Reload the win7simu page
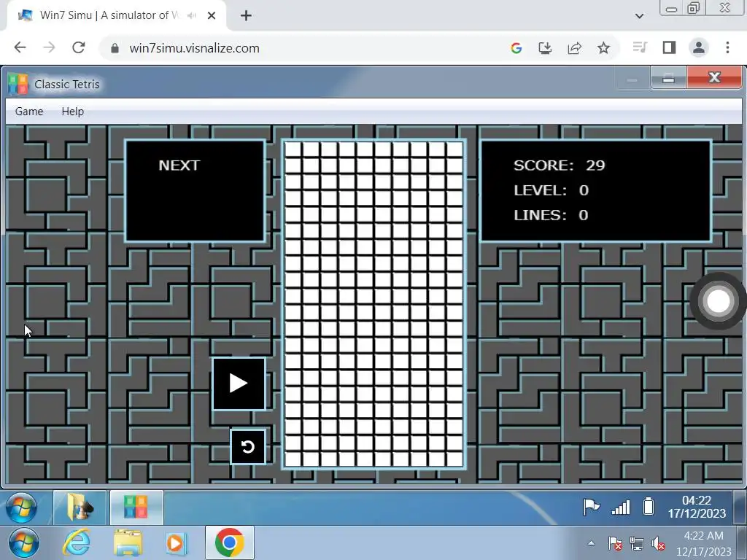The height and width of the screenshot is (560, 747). pyautogui.click(x=79, y=47)
